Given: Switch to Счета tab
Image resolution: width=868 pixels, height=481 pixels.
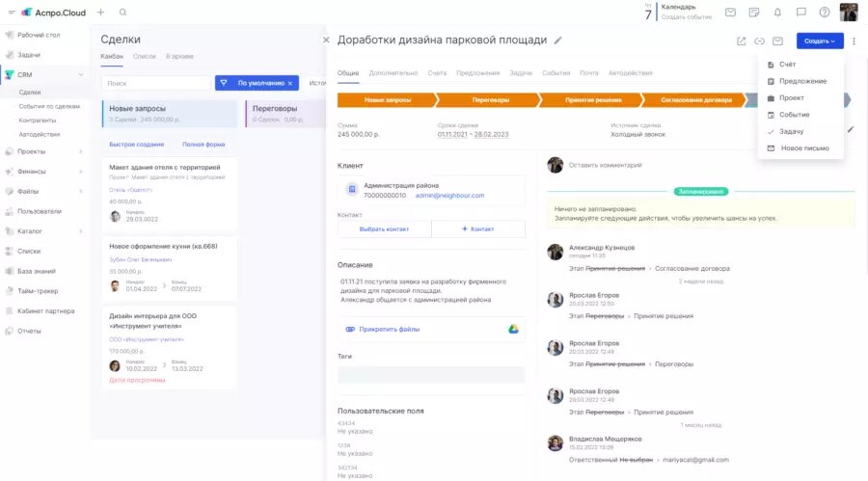Looking at the screenshot, I should 437,73.
